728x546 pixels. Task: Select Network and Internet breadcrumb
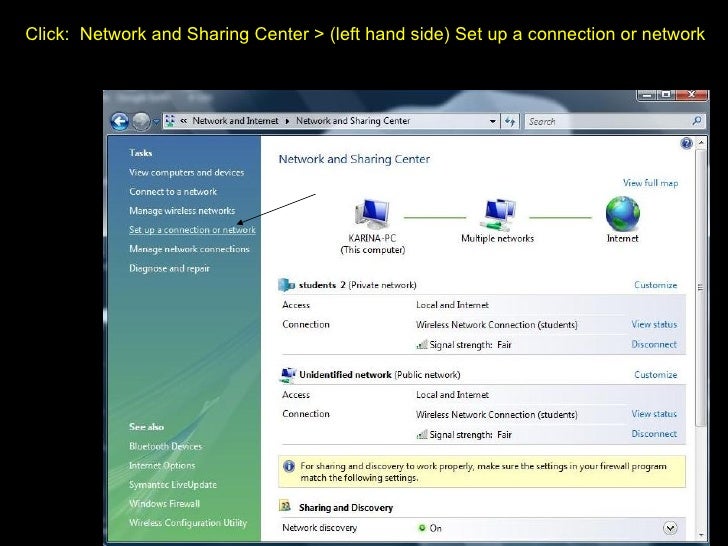pos(235,121)
